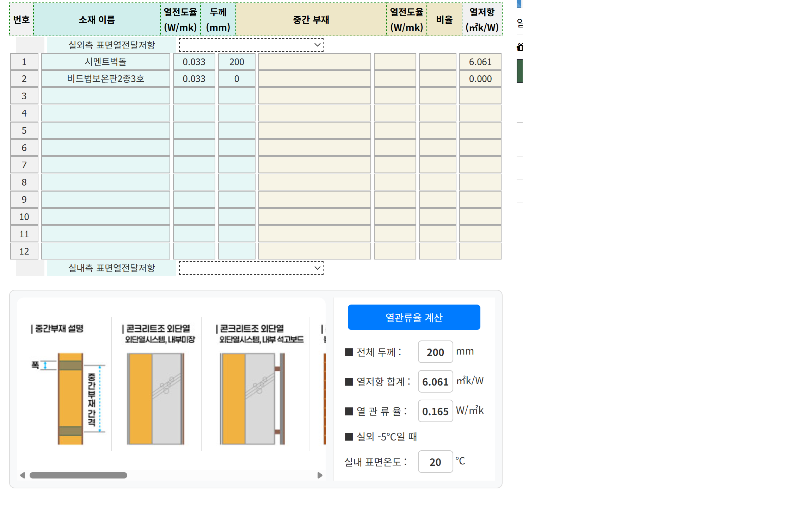Click row 1 중간 부재 empty field
Image resolution: width=812 pixels, height=513 pixels.
click(314, 62)
